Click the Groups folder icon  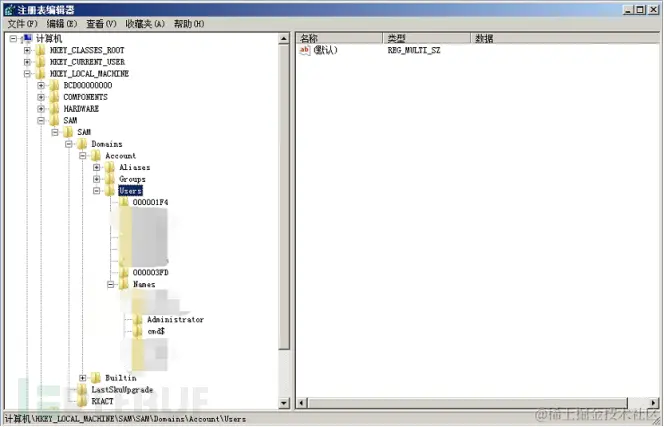(x=110, y=179)
